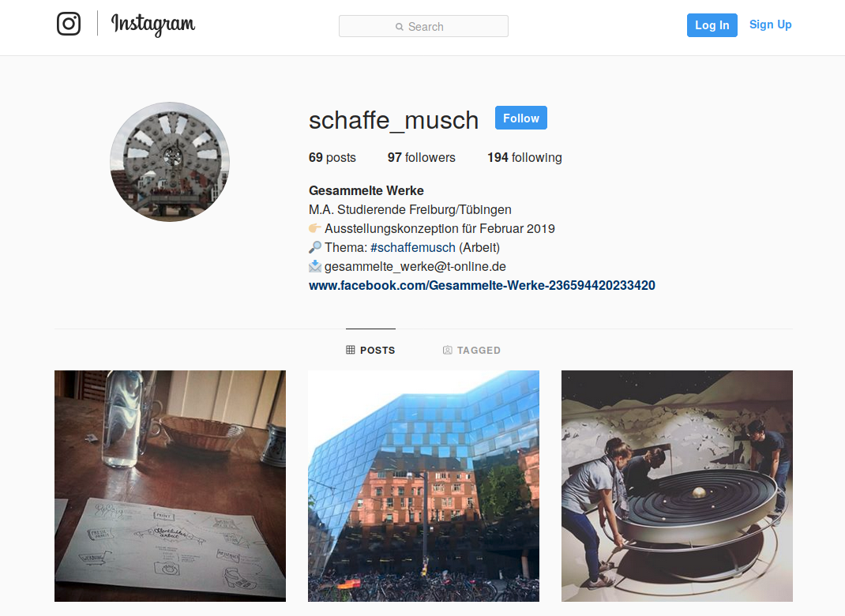Switch to the POSTS tab

pos(370,350)
